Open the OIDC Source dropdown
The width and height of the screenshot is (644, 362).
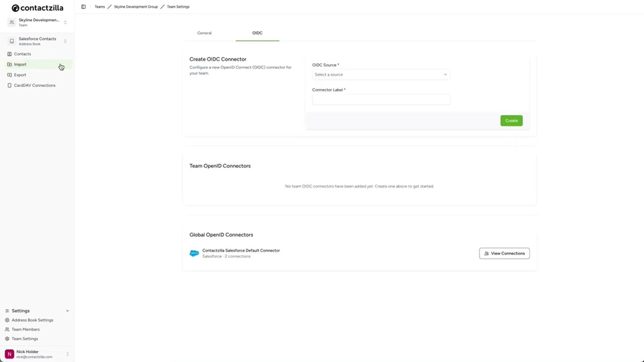point(381,74)
